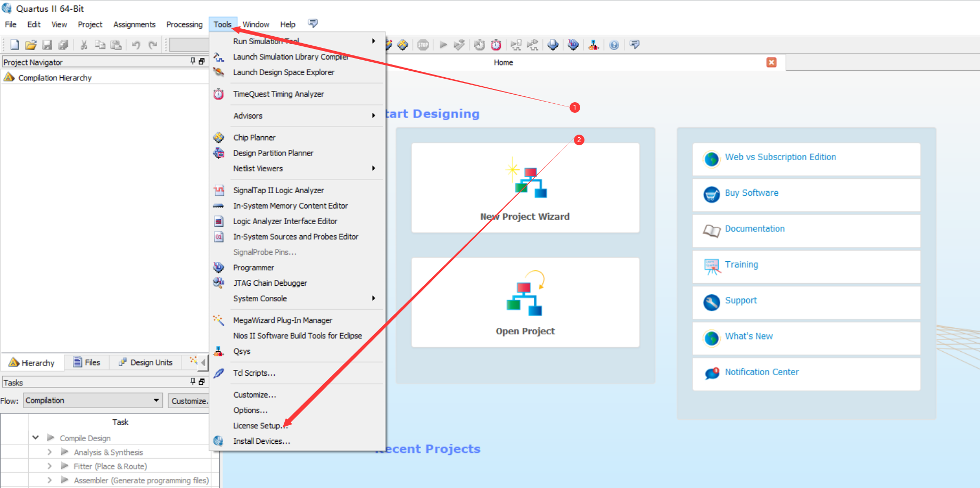Image resolution: width=980 pixels, height=488 pixels.
Task: Open the File menu
Action: [11, 24]
